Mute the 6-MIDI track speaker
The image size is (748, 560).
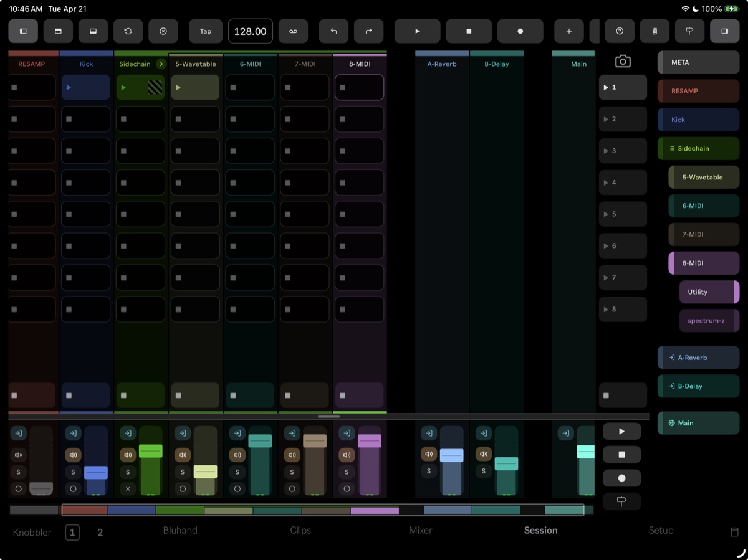pyautogui.click(x=237, y=455)
